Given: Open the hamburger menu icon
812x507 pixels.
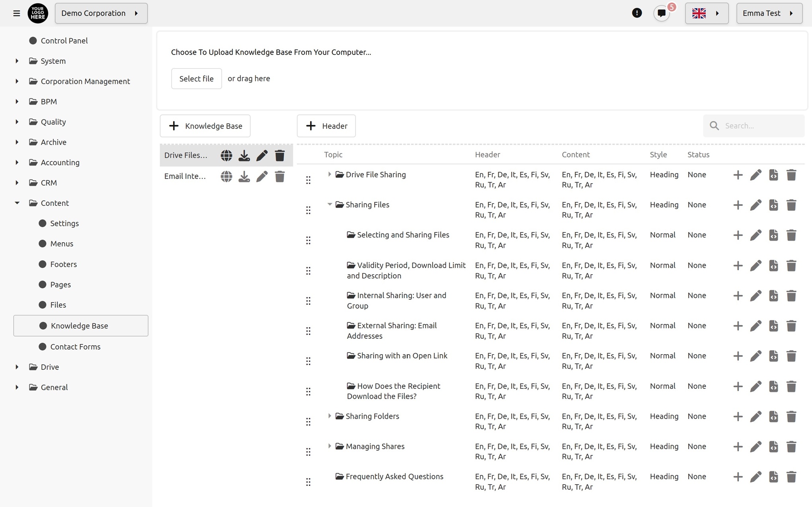Looking at the screenshot, I should (x=16, y=13).
